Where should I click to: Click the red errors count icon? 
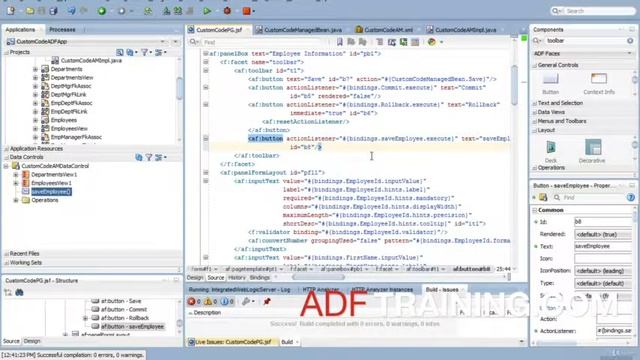191,302
